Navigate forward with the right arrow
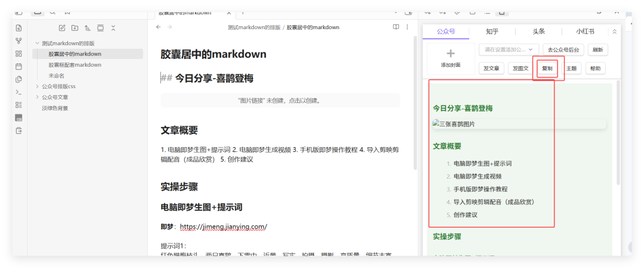 click(x=169, y=27)
